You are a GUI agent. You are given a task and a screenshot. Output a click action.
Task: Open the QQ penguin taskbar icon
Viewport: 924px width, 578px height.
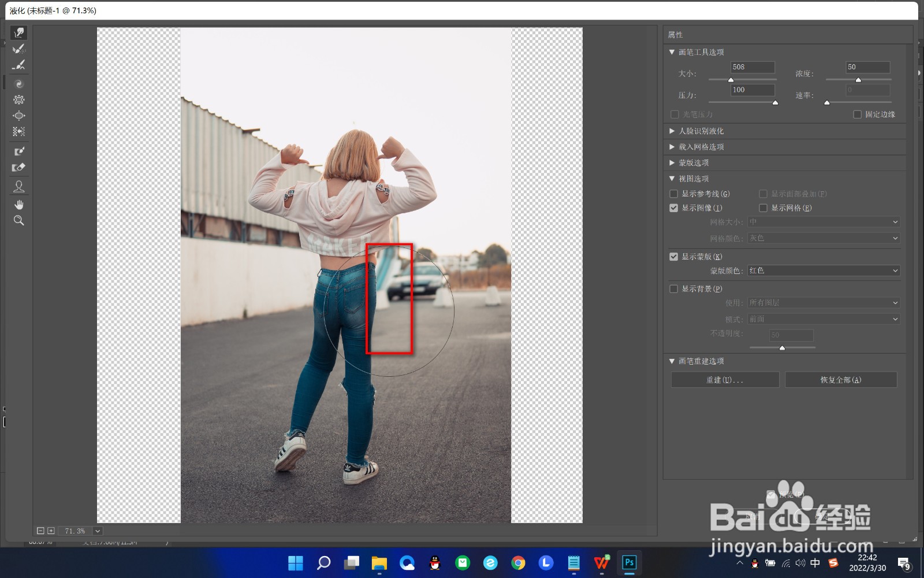435,562
